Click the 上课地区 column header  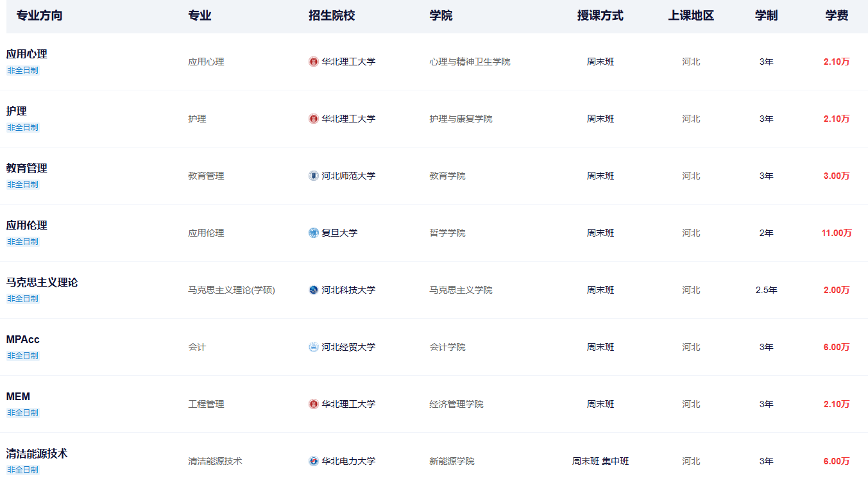(x=691, y=15)
